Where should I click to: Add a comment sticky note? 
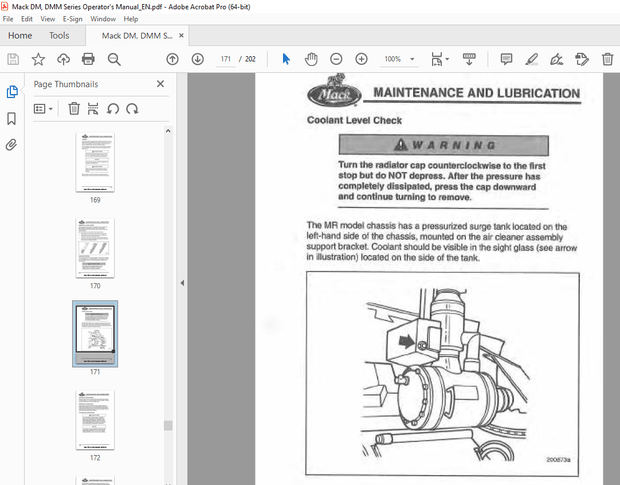point(506,59)
